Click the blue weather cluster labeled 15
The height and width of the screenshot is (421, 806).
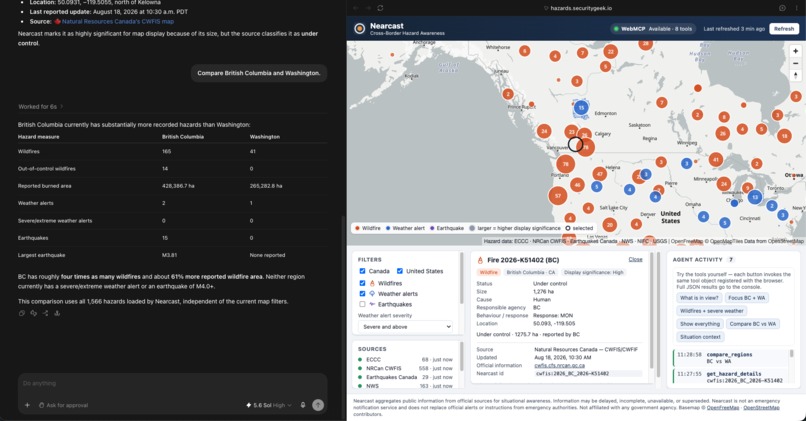click(x=581, y=107)
